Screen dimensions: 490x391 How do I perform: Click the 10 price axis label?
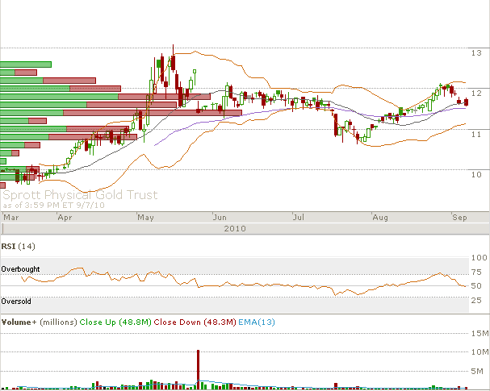coord(476,174)
